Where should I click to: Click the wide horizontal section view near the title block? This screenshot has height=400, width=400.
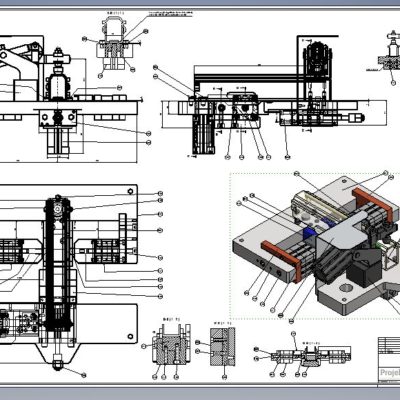(311, 356)
